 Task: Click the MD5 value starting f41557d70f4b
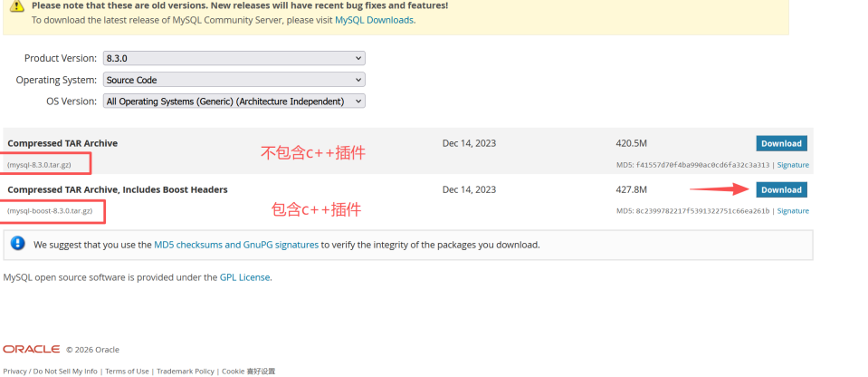tap(703, 165)
